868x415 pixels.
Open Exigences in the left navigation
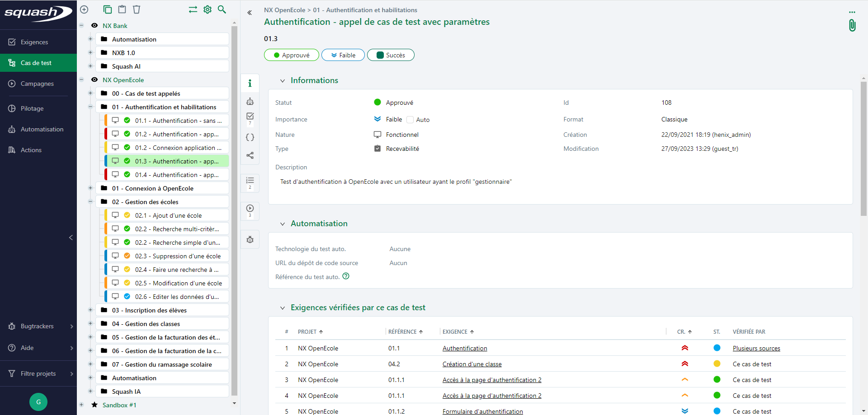34,42
